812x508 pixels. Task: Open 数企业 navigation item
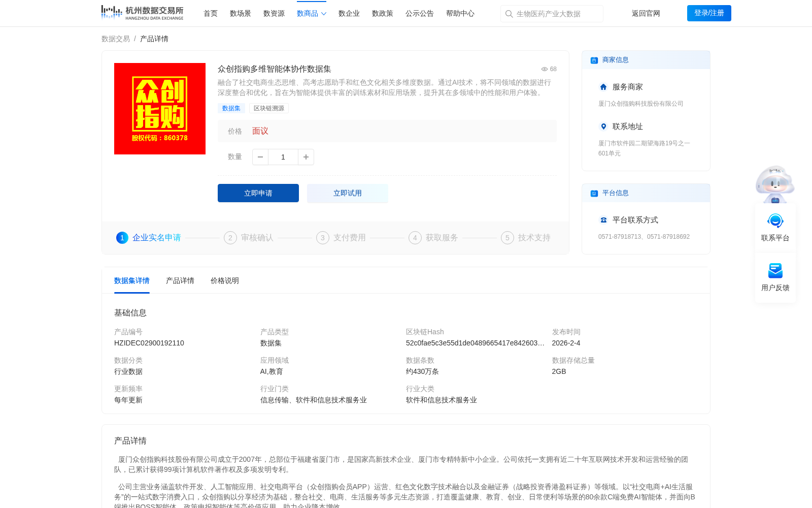click(x=349, y=13)
